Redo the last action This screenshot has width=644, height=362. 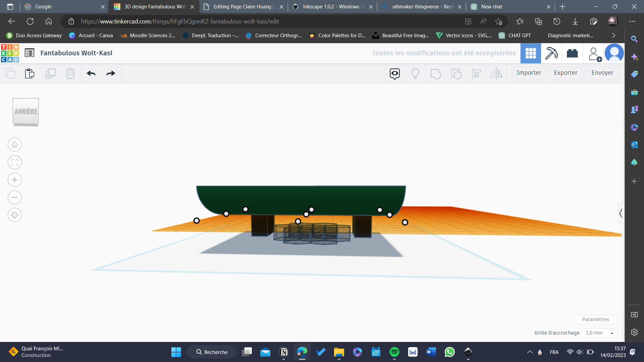click(x=111, y=73)
